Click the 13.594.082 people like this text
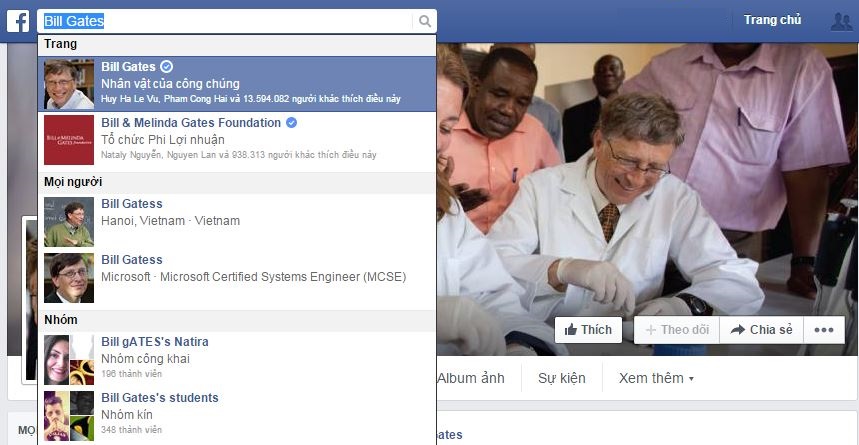The width and height of the screenshot is (859, 445). (x=251, y=99)
